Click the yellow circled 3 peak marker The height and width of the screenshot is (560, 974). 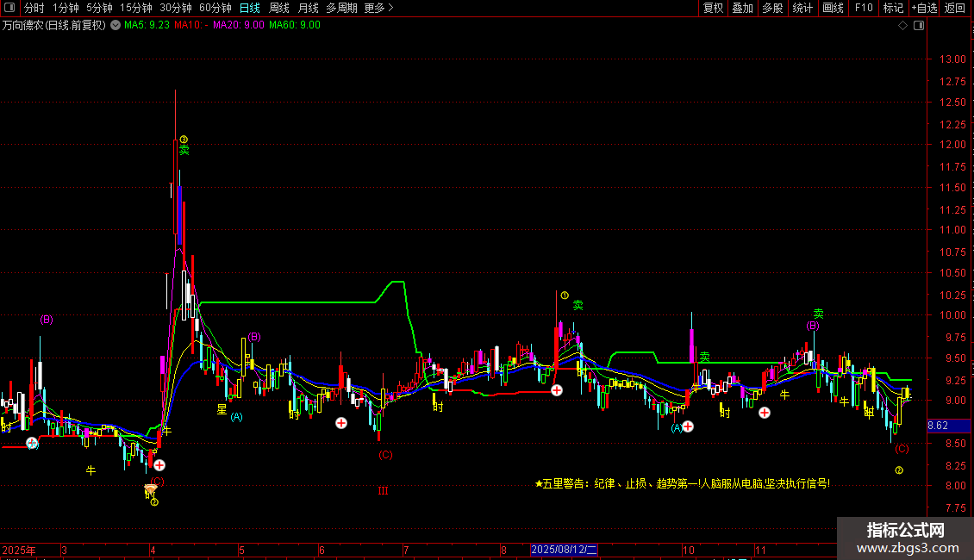pyautogui.click(x=184, y=139)
